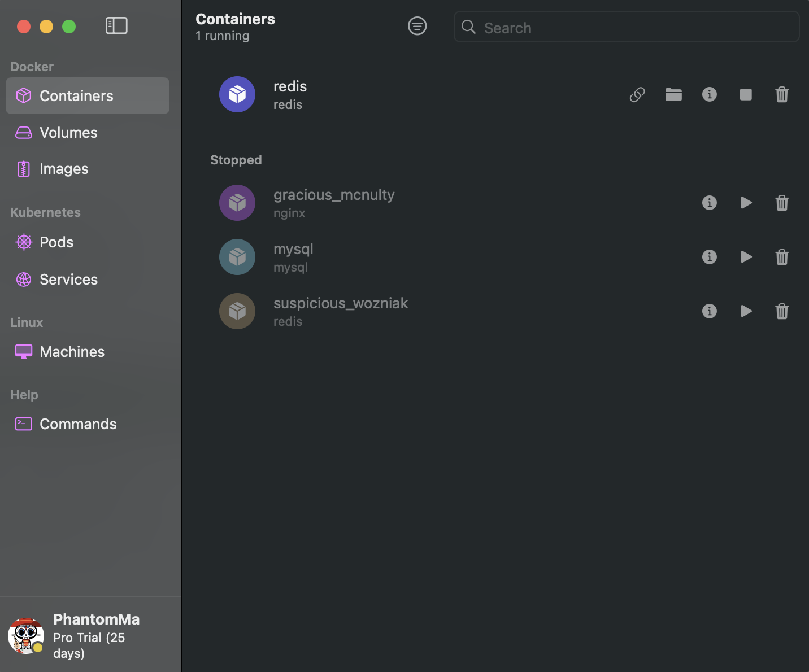Delete the suspicious_wozniak container

click(782, 311)
